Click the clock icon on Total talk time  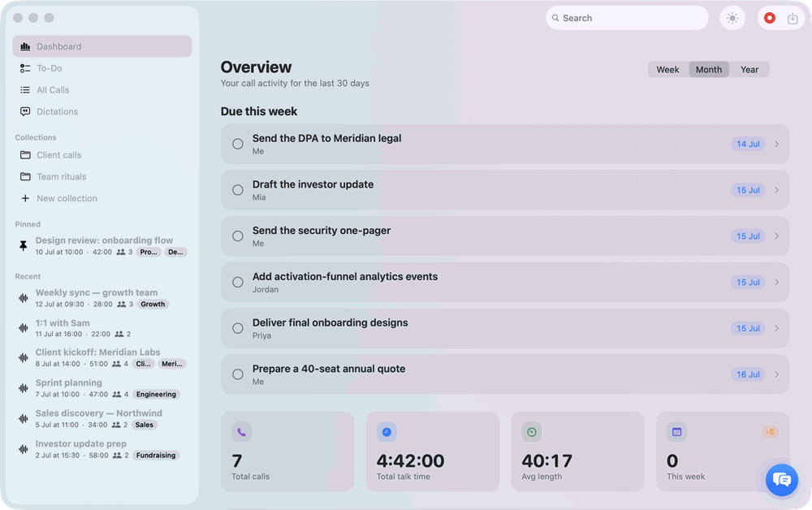click(x=387, y=432)
